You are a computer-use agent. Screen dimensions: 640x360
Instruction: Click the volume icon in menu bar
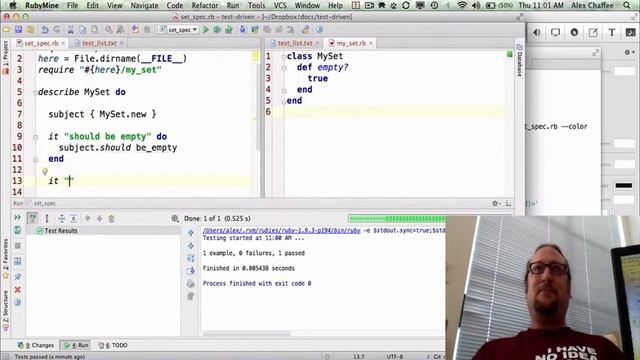click(x=476, y=5)
